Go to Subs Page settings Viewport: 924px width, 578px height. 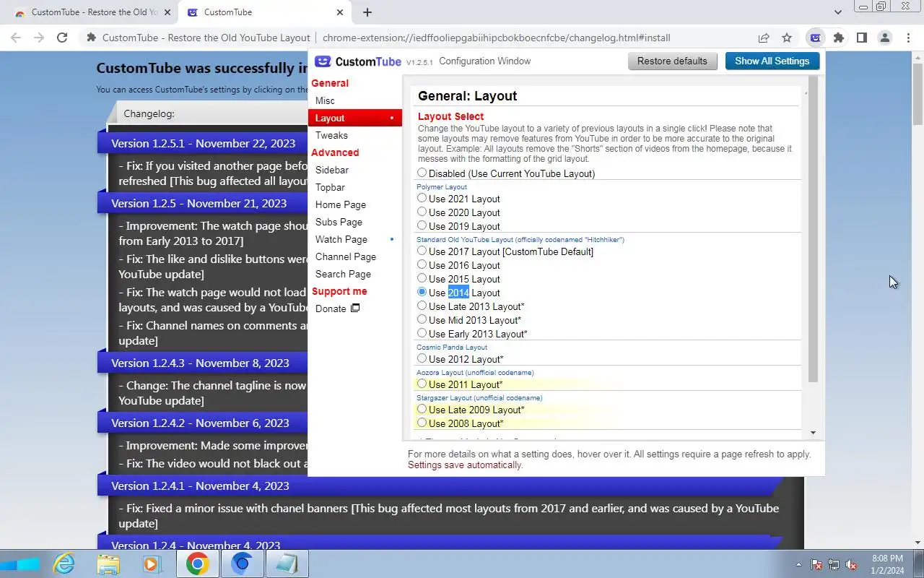pyautogui.click(x=339, y=222)
